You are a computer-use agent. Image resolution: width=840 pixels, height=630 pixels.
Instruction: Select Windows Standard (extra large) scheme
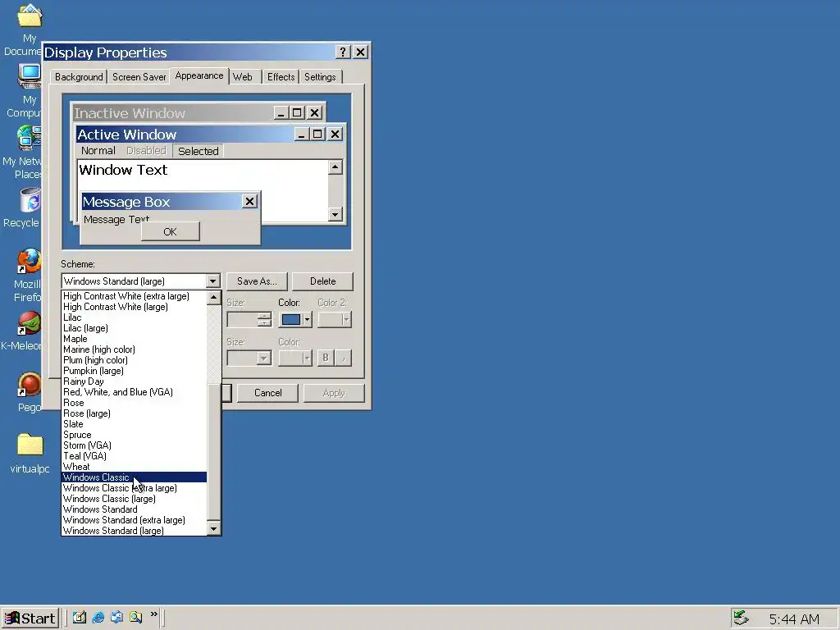point(134,520)
